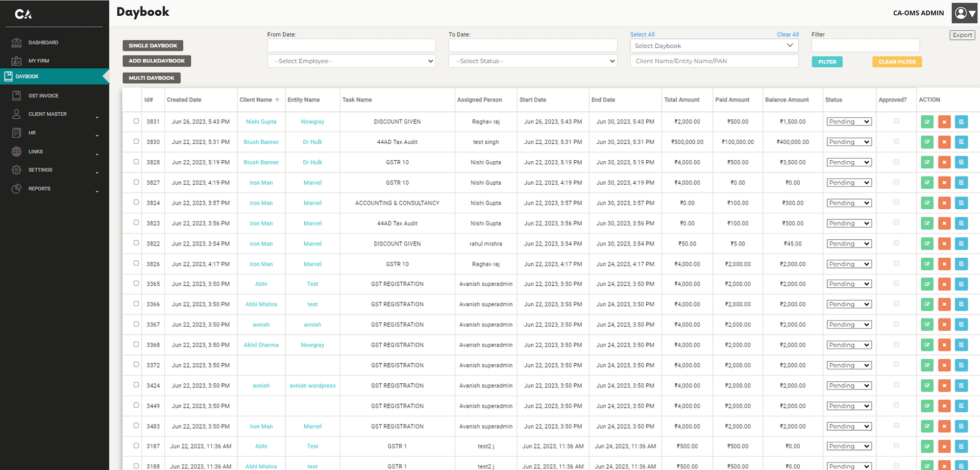Open the Pending status dropdown for entry 3827
The height and width of the screenshot is (470, 980).
(849, 183)
